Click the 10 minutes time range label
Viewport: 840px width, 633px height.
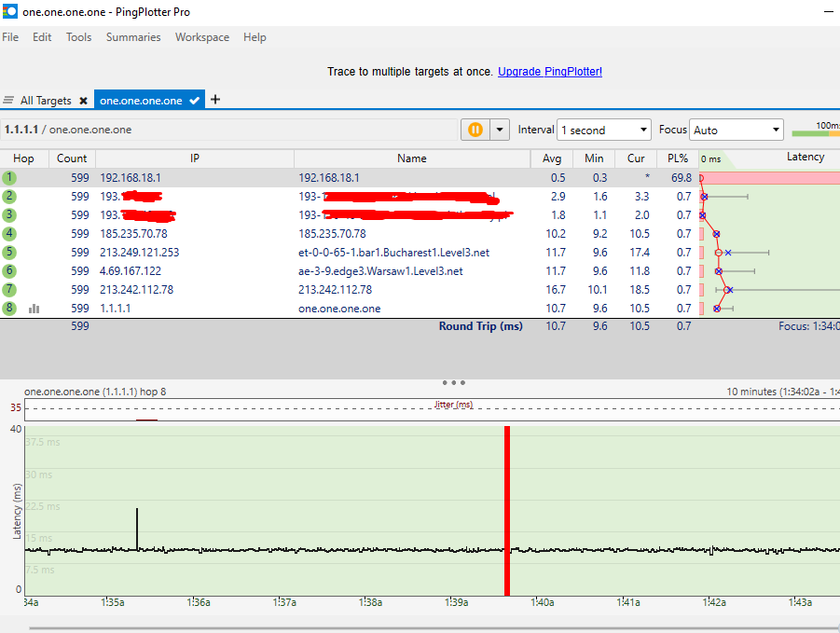click(783, 392)
